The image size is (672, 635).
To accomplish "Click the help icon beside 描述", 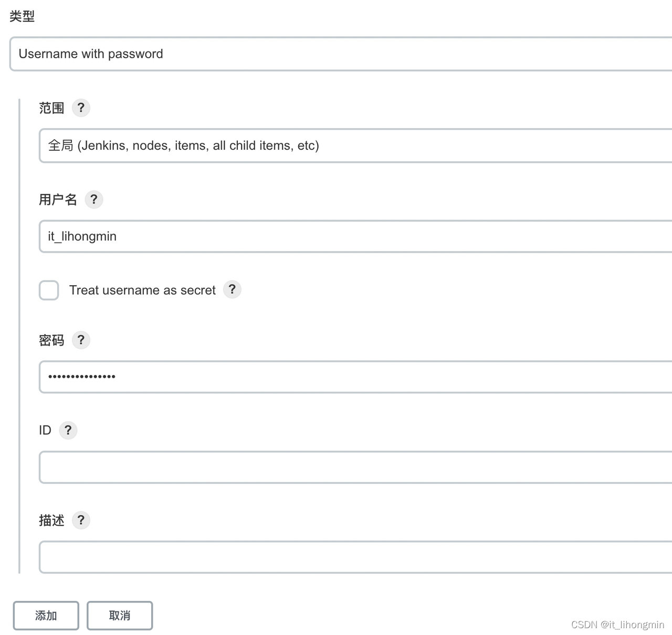I will pos(81,520).
